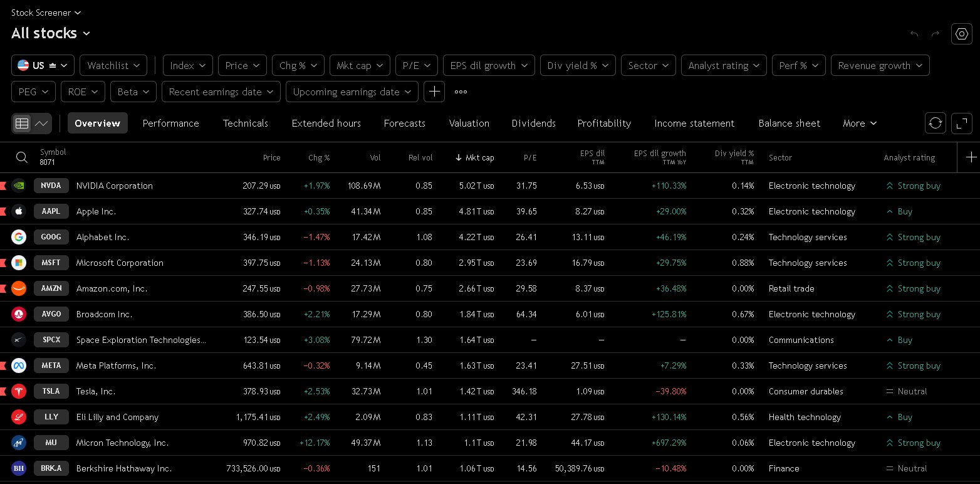980x484 pixels.
Task: Open the US market selector
Action: (43, 65)
